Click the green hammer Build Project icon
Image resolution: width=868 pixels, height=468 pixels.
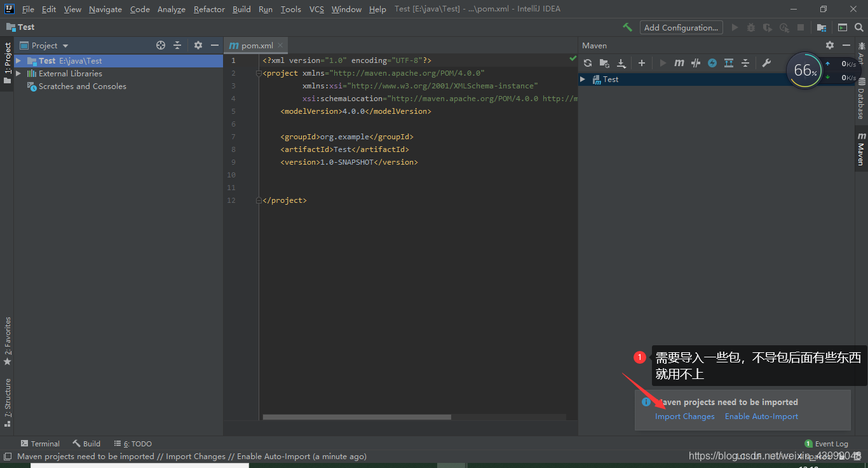[627, 27]
